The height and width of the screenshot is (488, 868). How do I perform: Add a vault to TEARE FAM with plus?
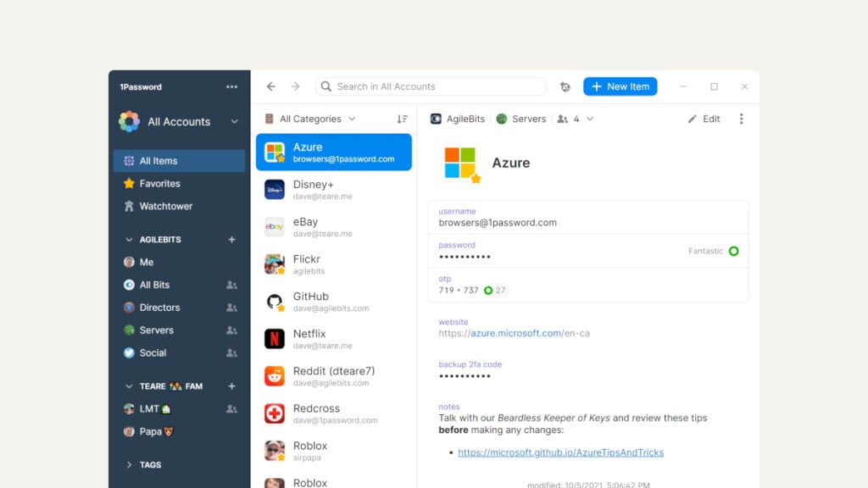pyautogui.click(x=232, y=386)
